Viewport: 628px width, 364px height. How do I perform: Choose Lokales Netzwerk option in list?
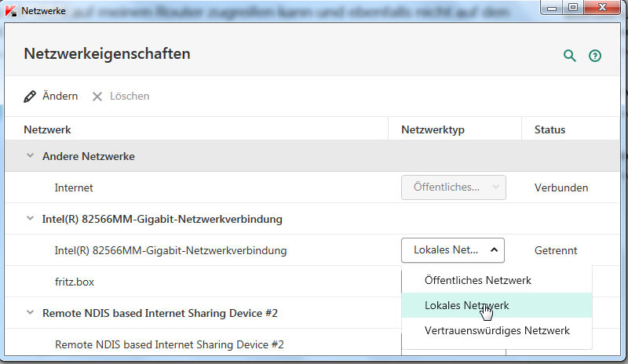466,305
